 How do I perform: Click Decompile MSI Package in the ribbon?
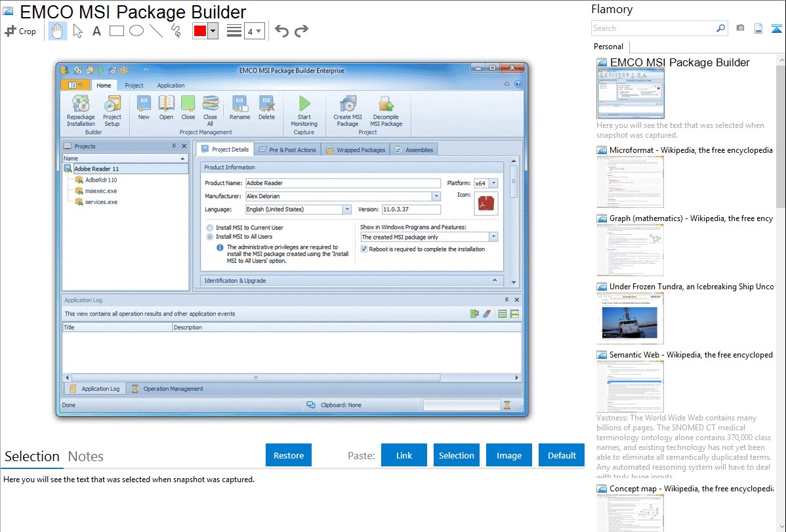click(x=386, y=111)
